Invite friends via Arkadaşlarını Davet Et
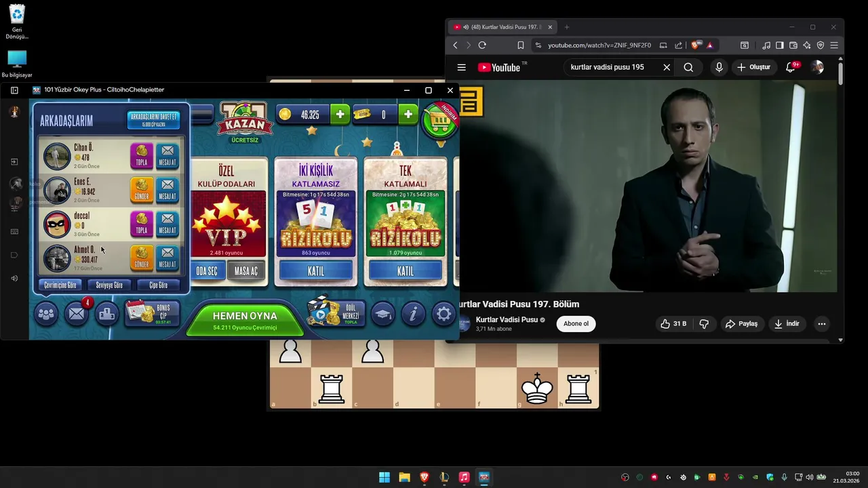Image resolution: width=868 pixels, height=488 pixels. [153, 120]
